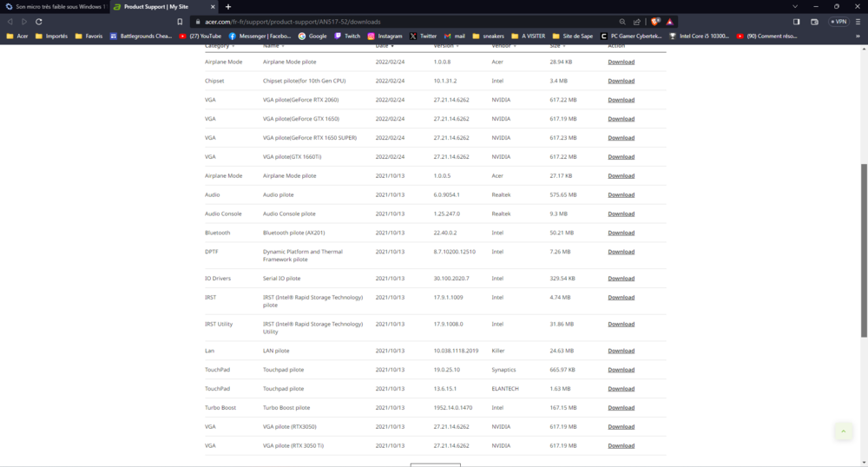Image resolution: width=868 pixels, height=467 pixels.
Task: Download the IRST Utility
Action: (x=621, y=325)
